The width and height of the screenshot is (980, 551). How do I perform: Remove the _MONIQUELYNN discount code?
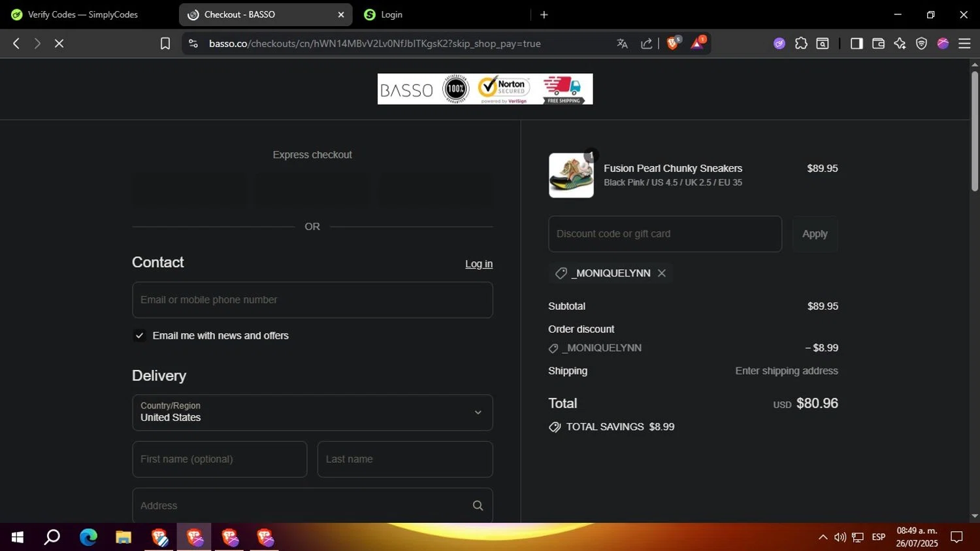pos(662,273)
